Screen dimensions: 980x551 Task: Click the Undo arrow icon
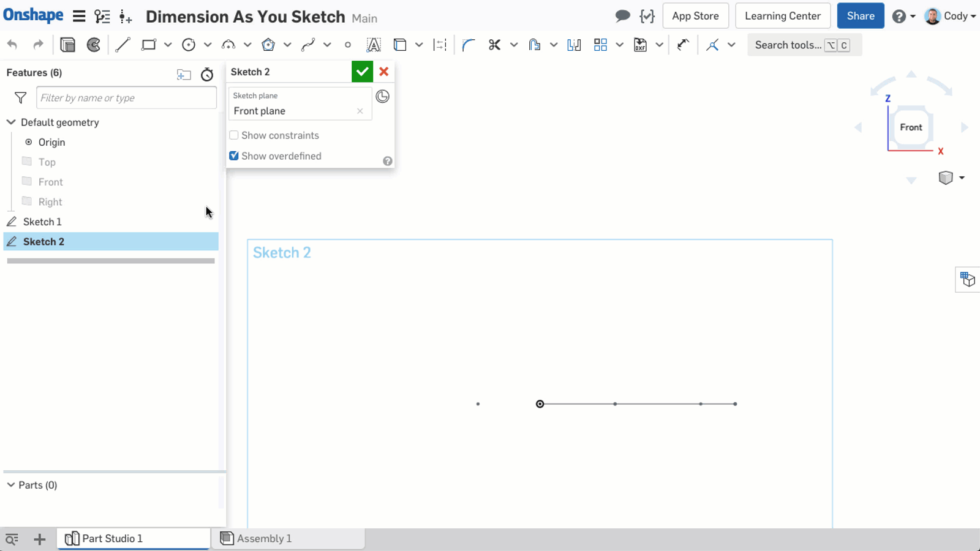[12, 45]
